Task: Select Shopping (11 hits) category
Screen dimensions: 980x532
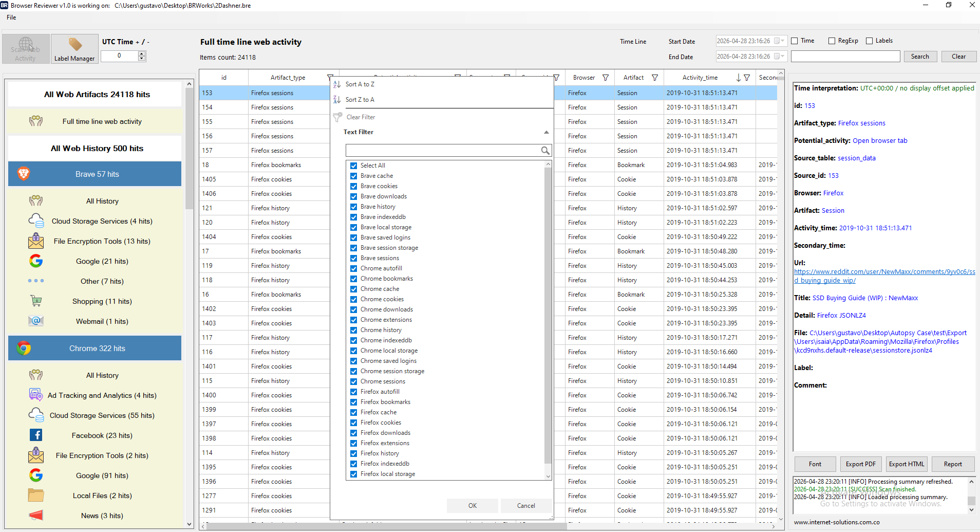Action: pyautogui.click(x=102, y=301)
